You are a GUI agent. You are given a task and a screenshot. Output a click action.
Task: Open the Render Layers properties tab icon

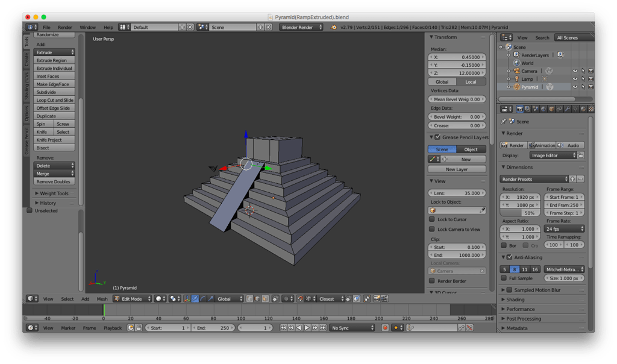click(x=528, y=109)
